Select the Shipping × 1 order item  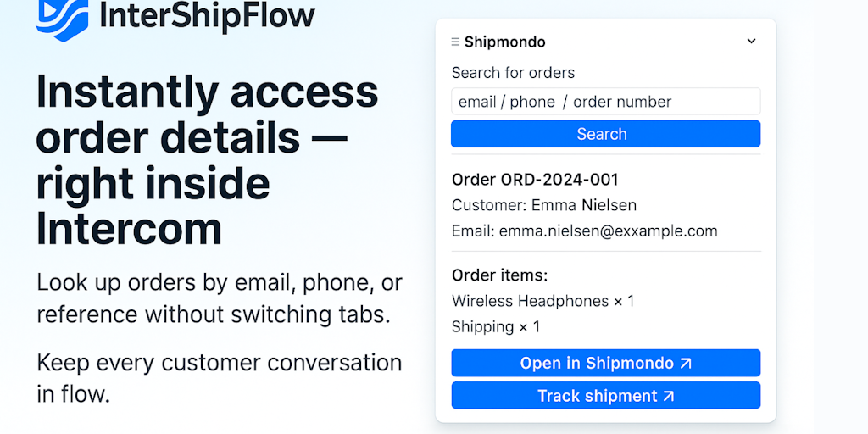pos(495,326)
